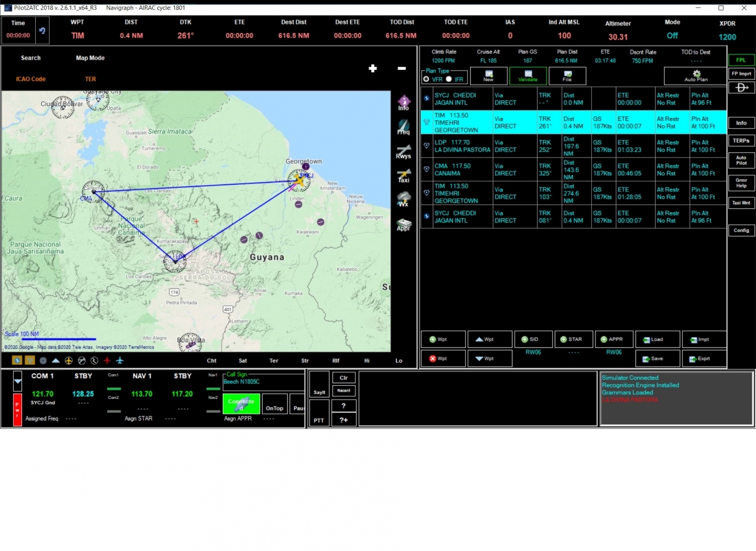Image resolution: width=756 pixels, height=551 pixels.
Task: Open Grmr Help panel
Action: tap(741, 183)
